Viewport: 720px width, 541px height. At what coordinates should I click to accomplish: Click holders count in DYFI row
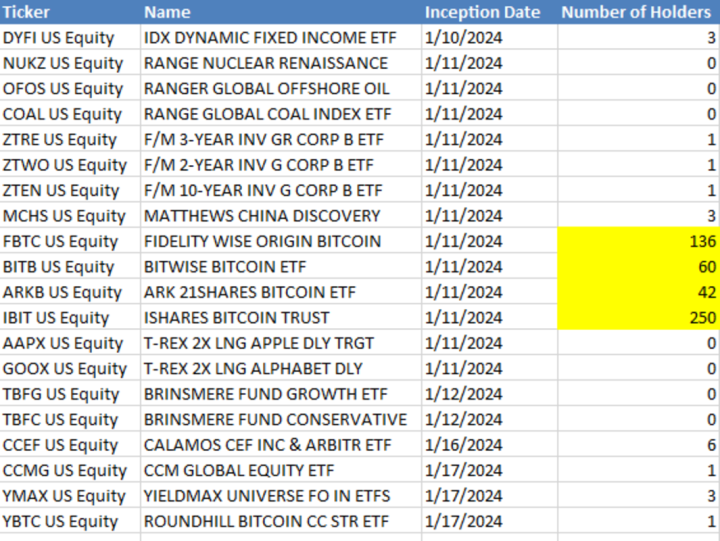click(639, 37)
